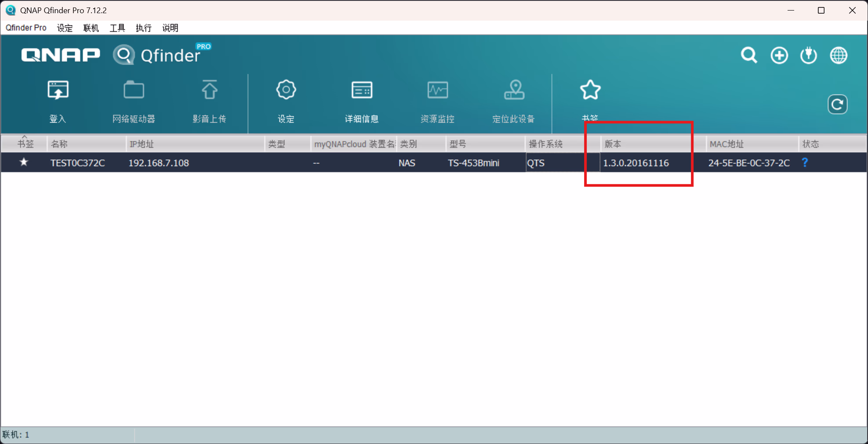Click the 书签 star bookmark toolbar icon
Viewport: 868px width, 444px height.
[590, 90]
